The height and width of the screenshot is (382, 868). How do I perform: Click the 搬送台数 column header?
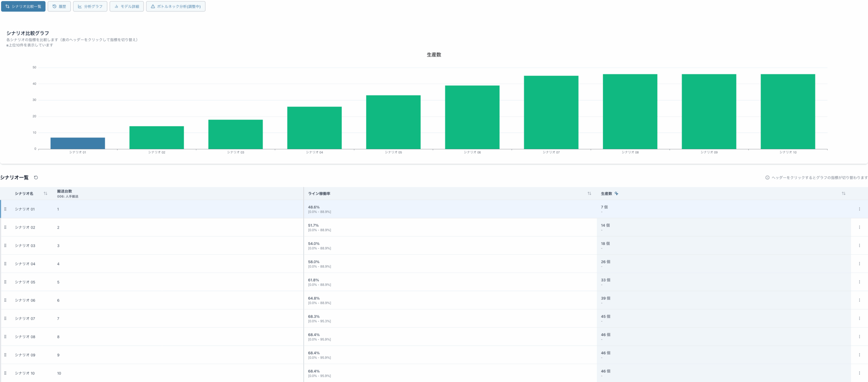[x=64, y=191]
